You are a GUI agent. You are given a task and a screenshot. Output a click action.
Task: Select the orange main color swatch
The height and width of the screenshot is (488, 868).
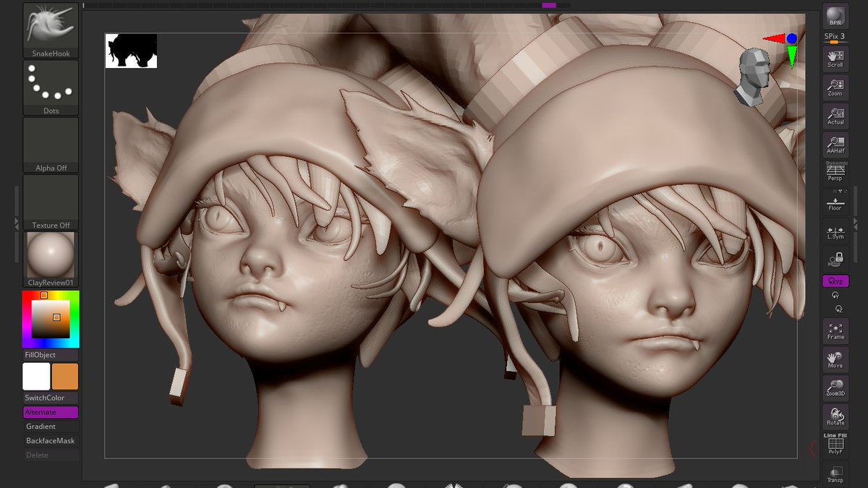pyautogui.click(x=65, y=377)
